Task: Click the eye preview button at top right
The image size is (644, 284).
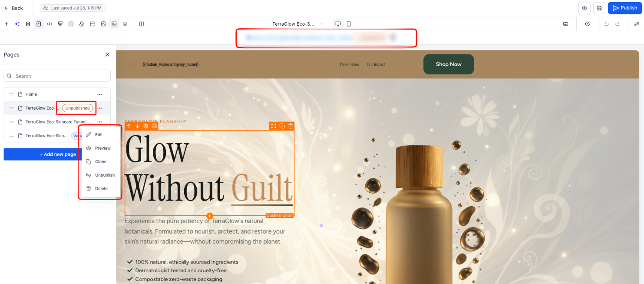Action: coord(585,8)
